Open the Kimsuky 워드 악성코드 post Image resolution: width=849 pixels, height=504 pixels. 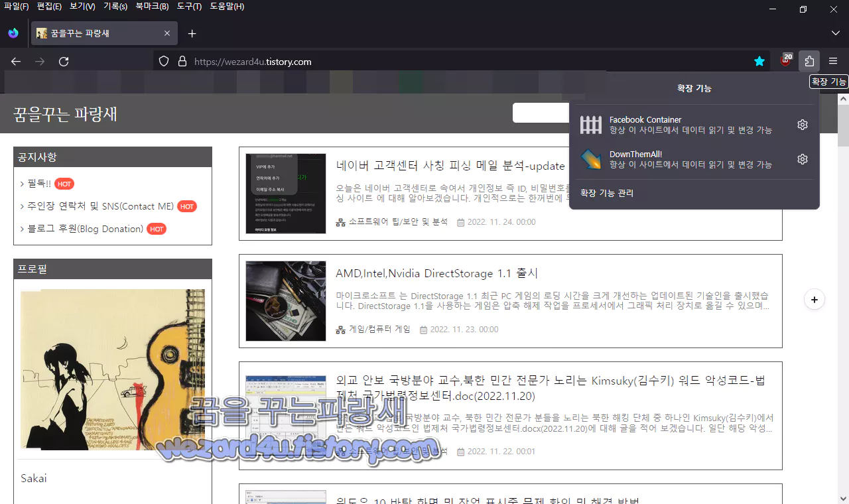[551, 388]
